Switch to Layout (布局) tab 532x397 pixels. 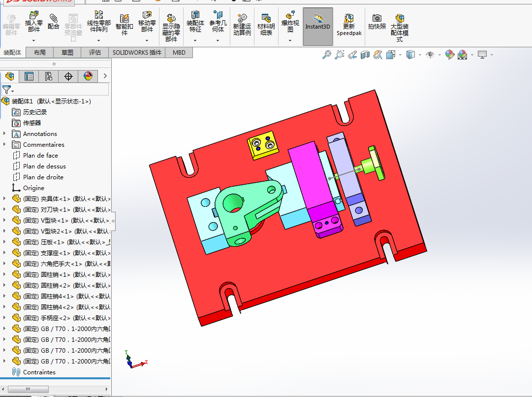(x=40, y=53)
